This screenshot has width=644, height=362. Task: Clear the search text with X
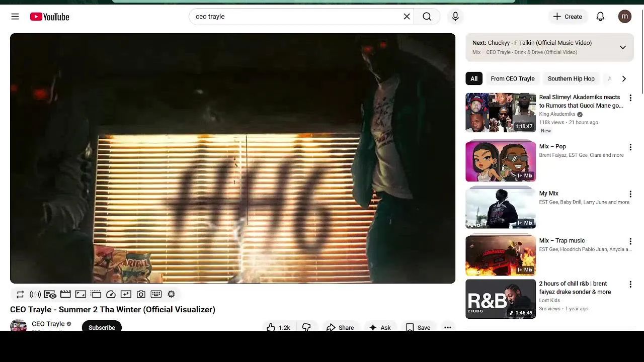(x=407, y=17)
